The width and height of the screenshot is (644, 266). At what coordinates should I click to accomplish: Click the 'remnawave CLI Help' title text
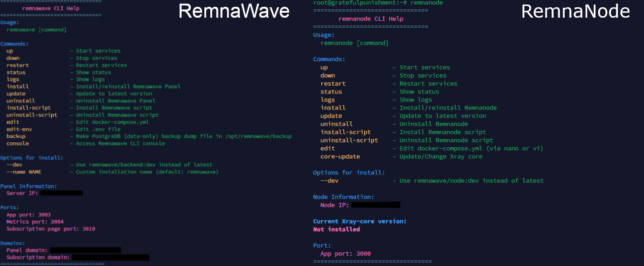coord(51,8)
